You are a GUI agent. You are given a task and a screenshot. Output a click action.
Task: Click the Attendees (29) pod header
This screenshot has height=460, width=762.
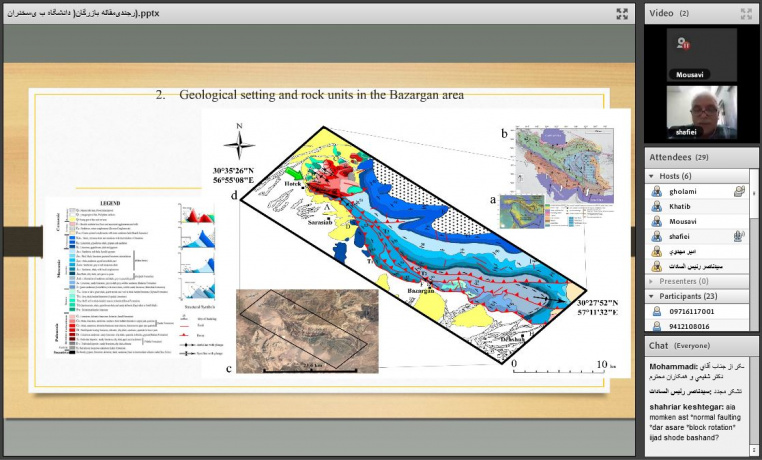coord(690,157)
